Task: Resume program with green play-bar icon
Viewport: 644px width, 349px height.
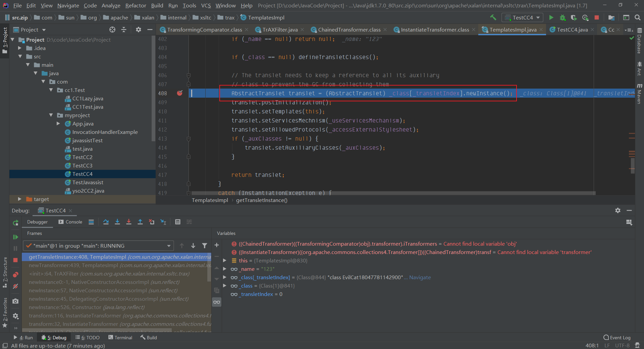Action: tap(15, 237)
